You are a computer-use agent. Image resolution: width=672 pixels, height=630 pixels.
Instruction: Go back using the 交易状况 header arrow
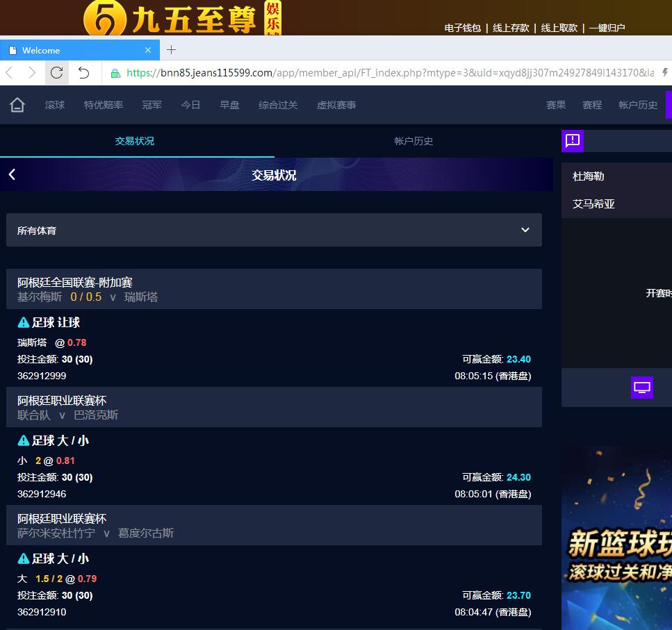tap(12, 174)
